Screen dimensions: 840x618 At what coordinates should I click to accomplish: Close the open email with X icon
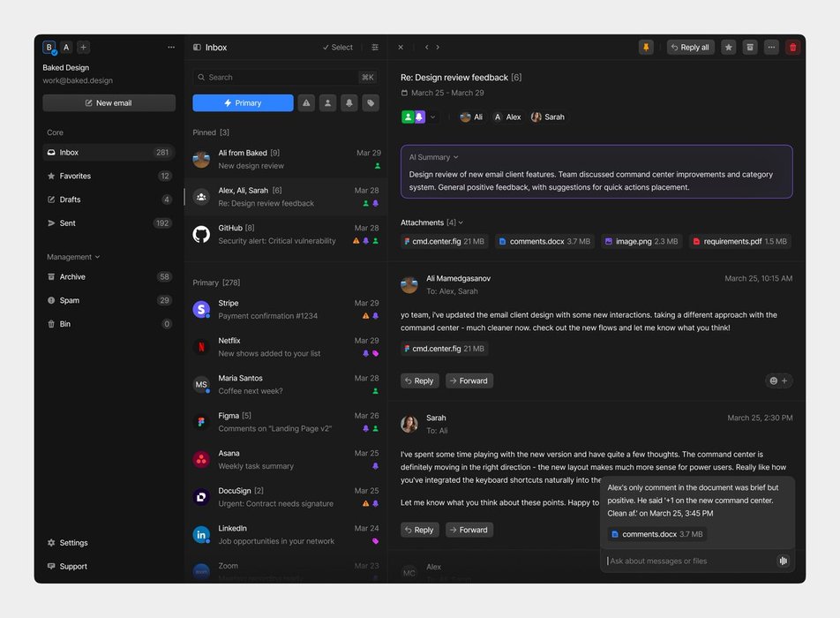[401, 47]
